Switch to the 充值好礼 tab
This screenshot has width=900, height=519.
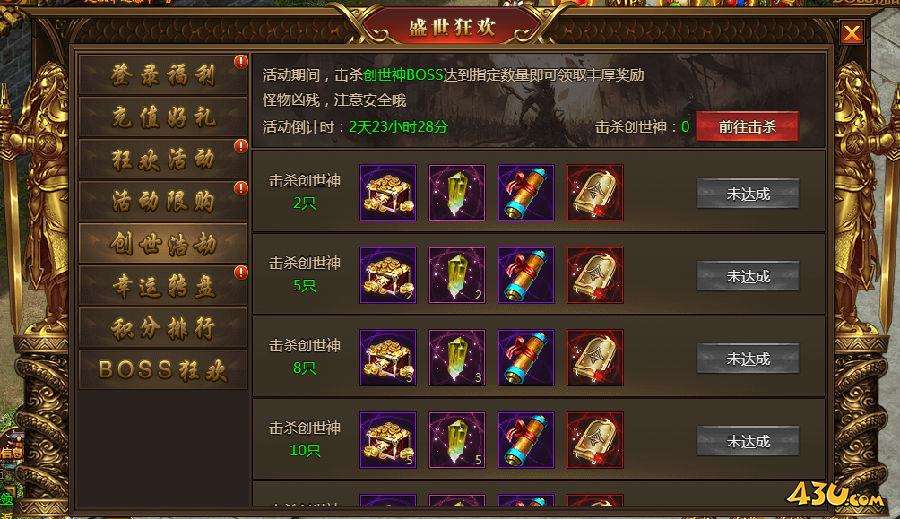(163, 117)
